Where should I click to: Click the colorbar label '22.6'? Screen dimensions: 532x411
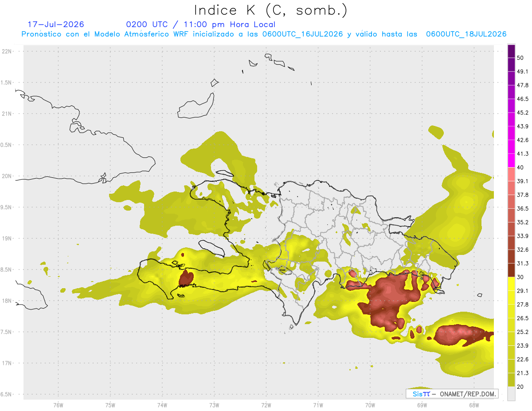tap(523, 359)
